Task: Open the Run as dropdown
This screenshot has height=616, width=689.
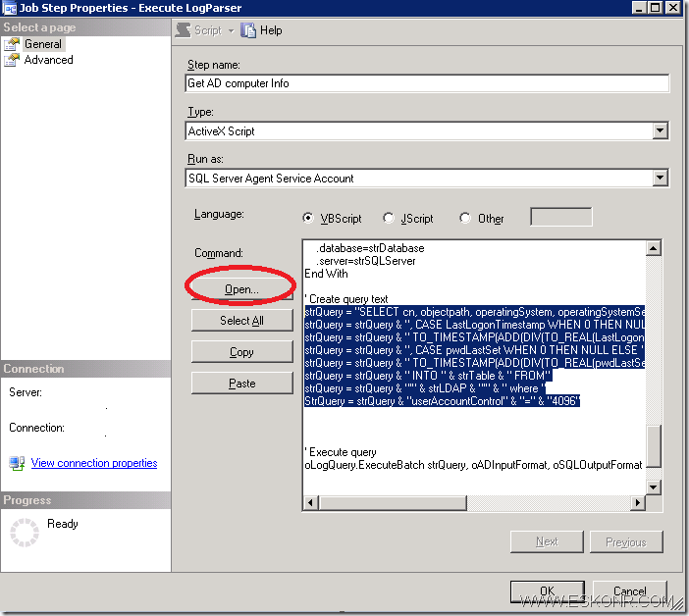Action: coord(661,178)
